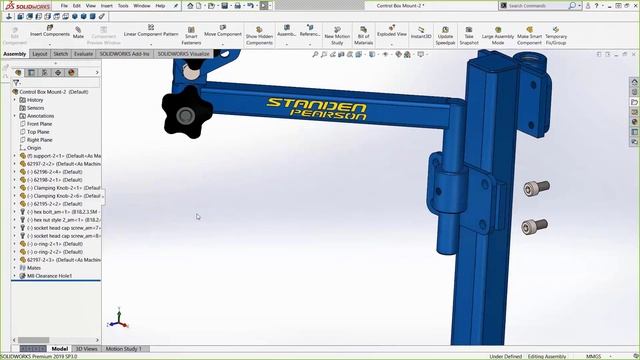The image size is (640, 360).
Task: Switch to the Evaluate tab
Action: tap(83, 54)
